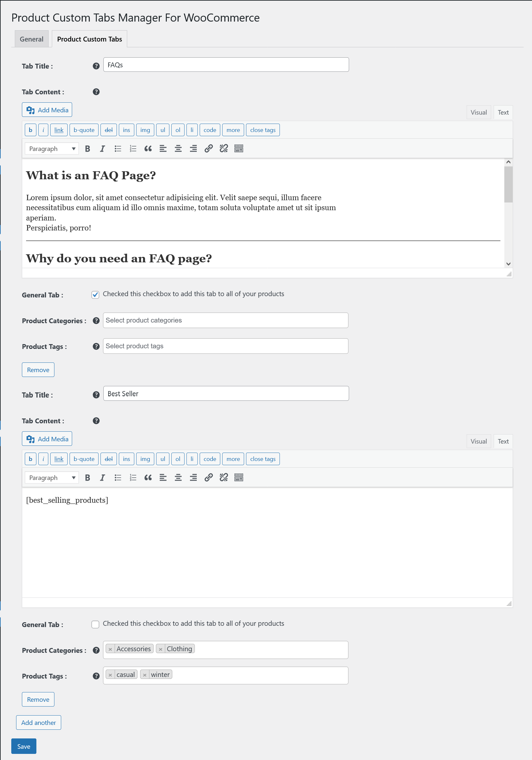Viewport: 532px width, 760px height.
Task: Apply italic formatting in the FAQs editor
Action: [102, 148]
